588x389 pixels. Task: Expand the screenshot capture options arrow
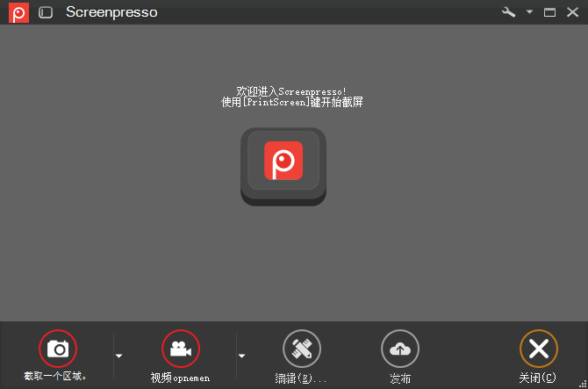[x=118, y=356]
